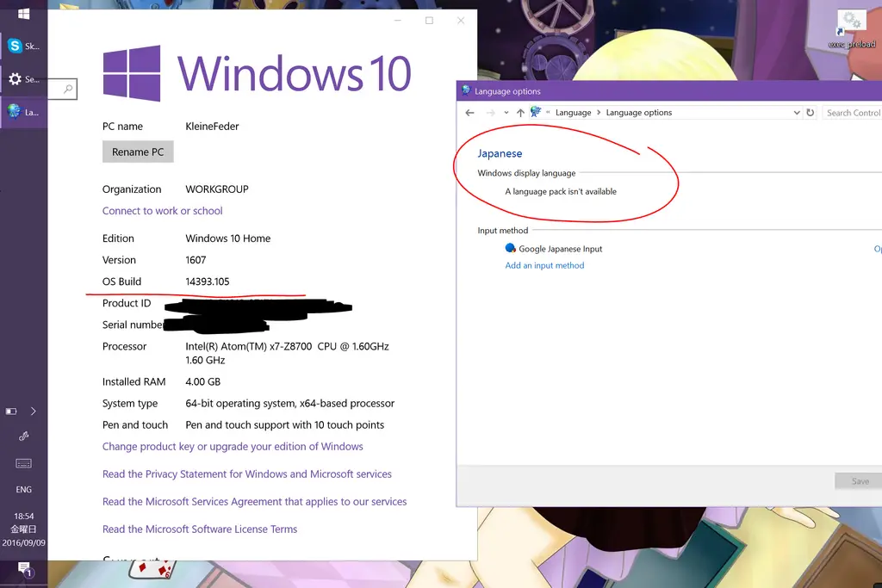Expand Language breadcrumb chevron

point(599,113)
